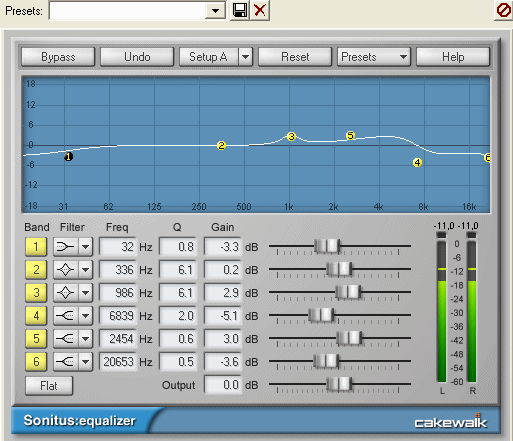
Task: Click band 5 gain slider handle
Action: click(x=349, y=338)
